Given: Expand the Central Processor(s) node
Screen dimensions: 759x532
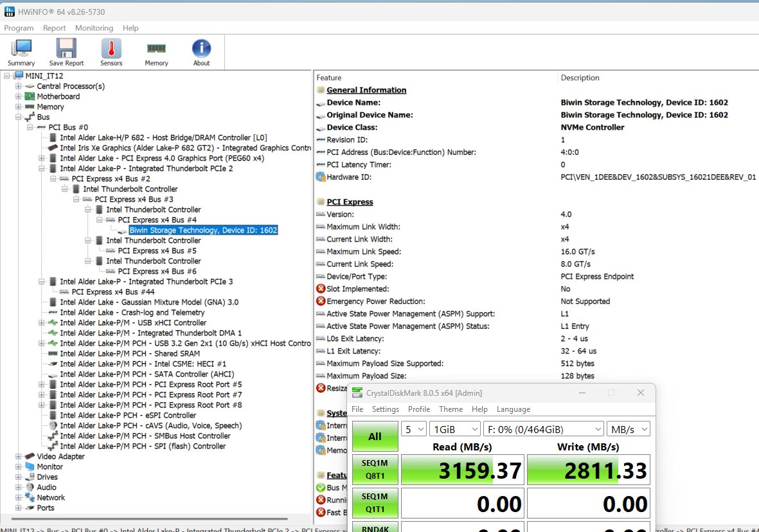Looking at the screenshot, I should 19,86.
